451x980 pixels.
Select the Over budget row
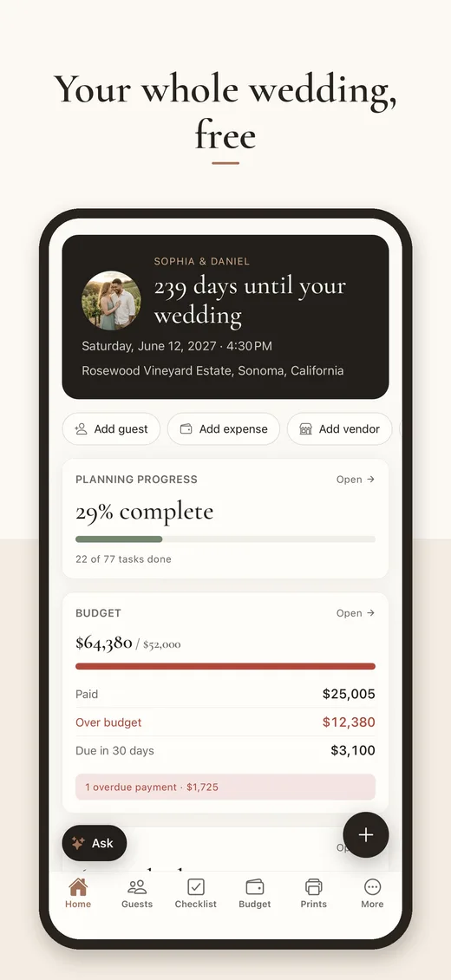225,722
